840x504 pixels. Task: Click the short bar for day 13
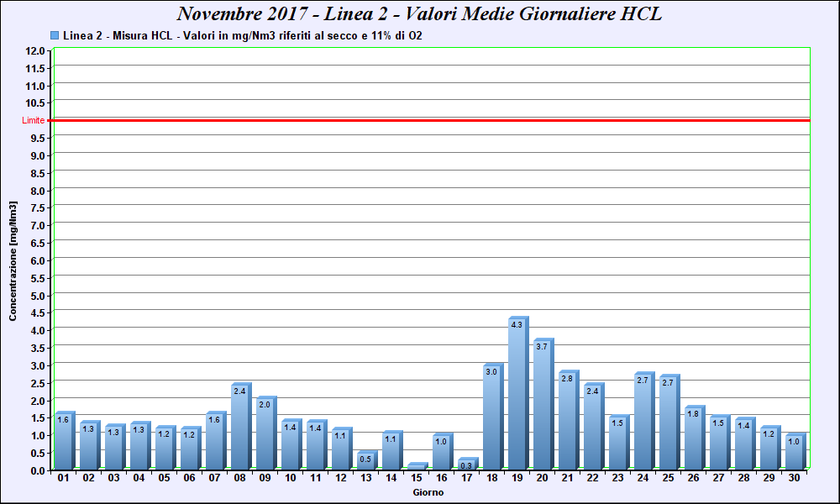coord(367,460)
